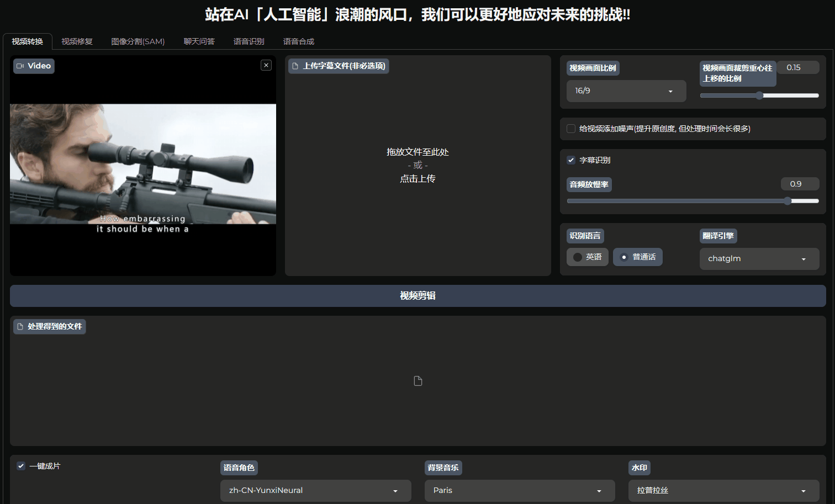Click the 点击上传 upload link
Viewport: 835px width, 504px height.
(x=417, y=178)
